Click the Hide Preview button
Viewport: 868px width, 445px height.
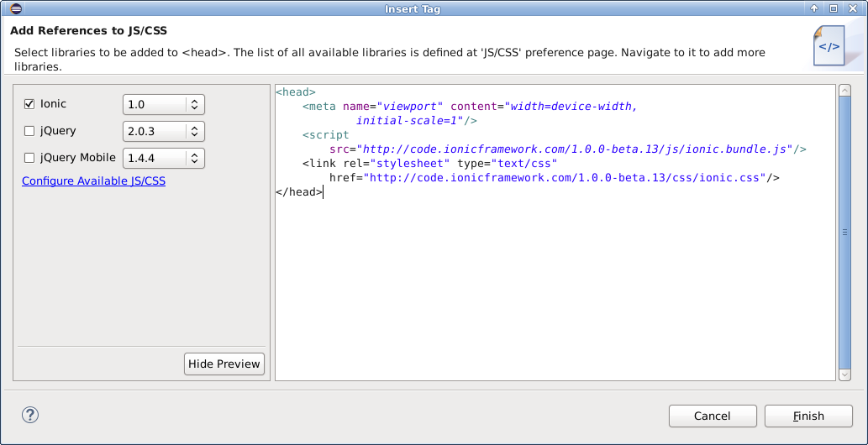(x=224, y=364)
